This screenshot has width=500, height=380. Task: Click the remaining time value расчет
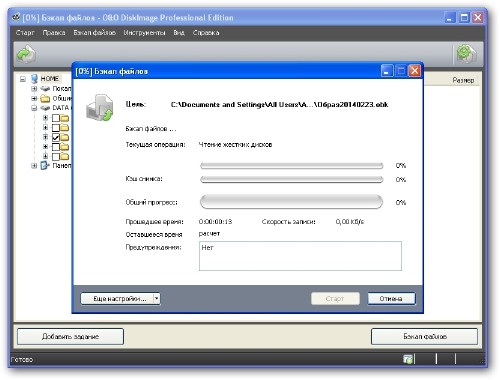point(209,234)
